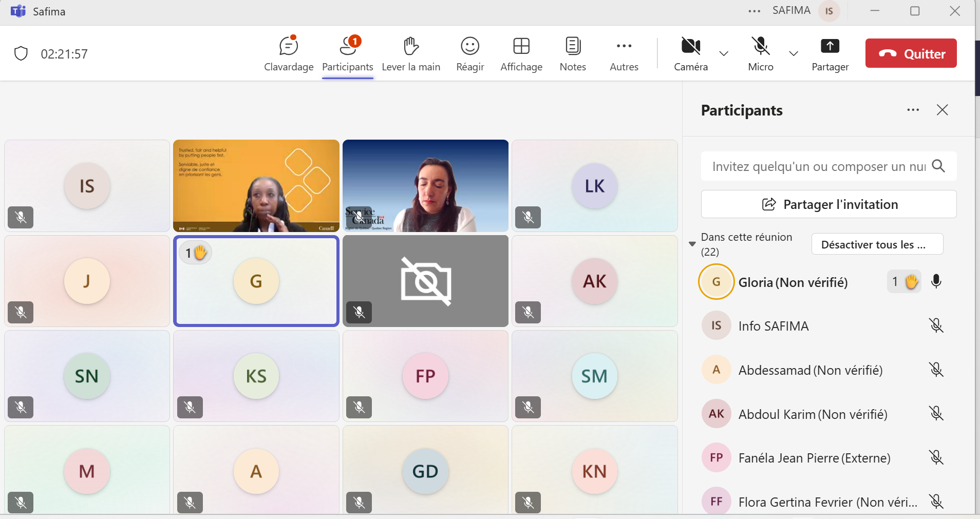The image size is (980, 519).
Task: Click Partager to share screen
Action: pyautogui.click(x=830, y=54)
